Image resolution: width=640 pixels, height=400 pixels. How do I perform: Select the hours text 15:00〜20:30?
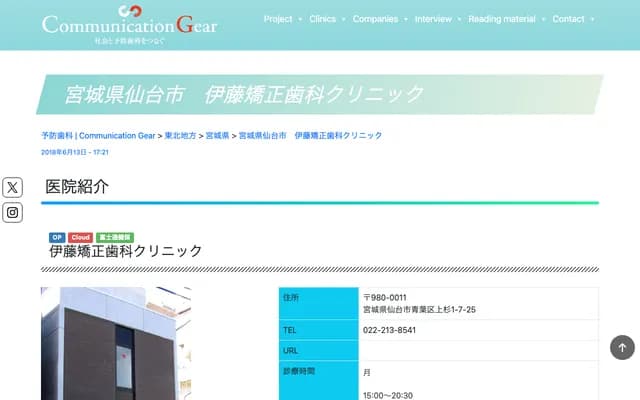pyautogui.click(x=388, y=395)
